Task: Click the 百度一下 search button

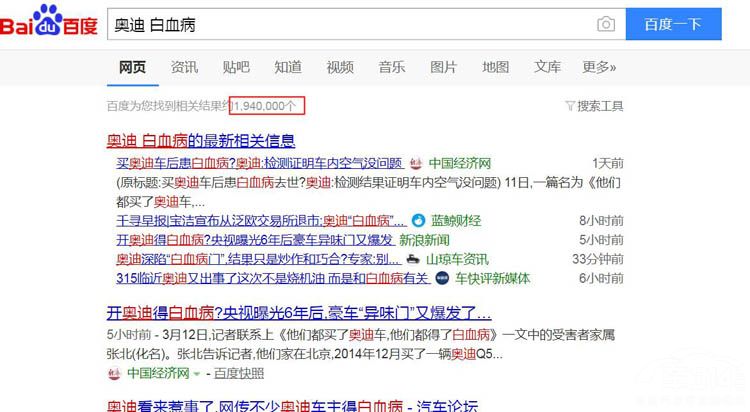Action: [673, 24]
